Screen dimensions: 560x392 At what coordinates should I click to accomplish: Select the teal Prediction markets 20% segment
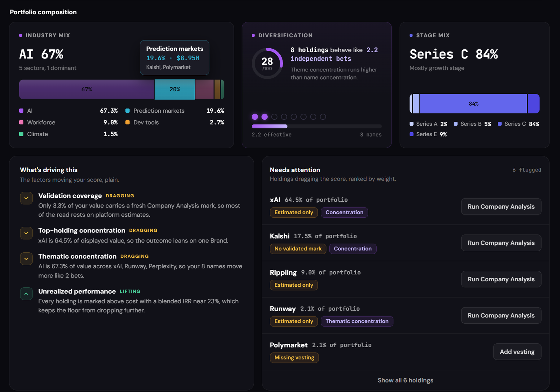175,89
